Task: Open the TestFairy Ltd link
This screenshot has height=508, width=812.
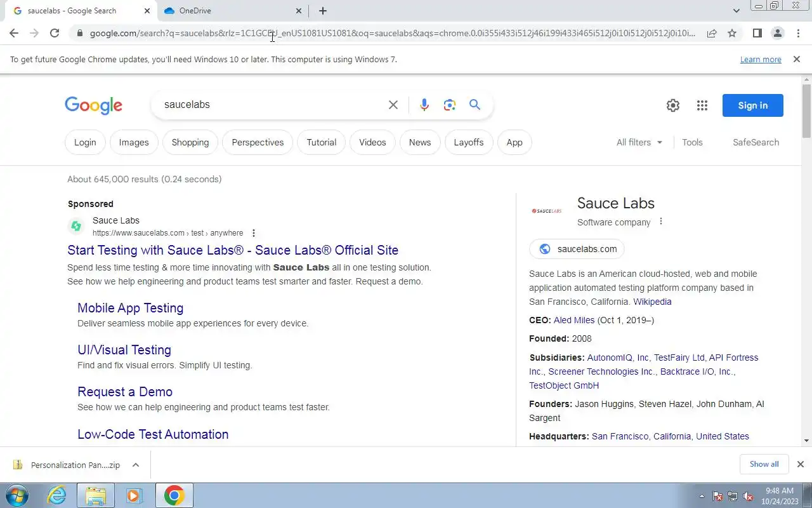Action: (679, 358)
